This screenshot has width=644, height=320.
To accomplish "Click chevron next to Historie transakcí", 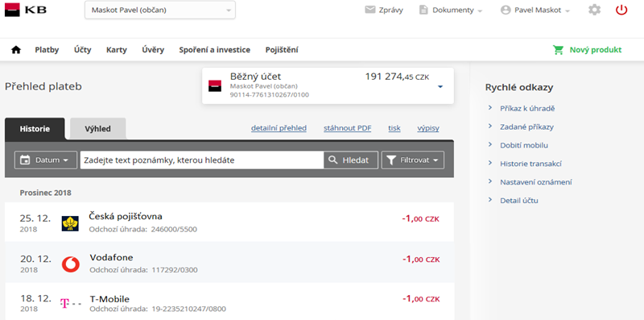I will 490,163.
